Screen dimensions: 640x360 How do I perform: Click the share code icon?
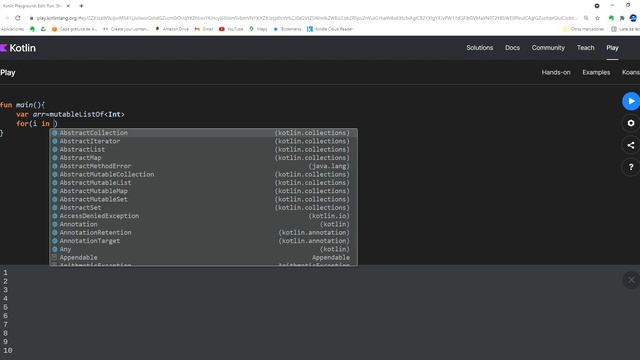pos(631,145)
